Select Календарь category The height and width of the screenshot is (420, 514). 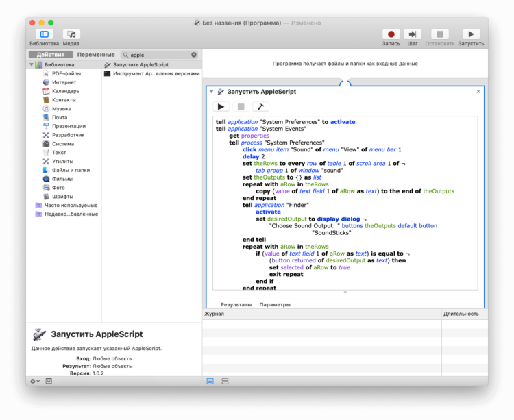click(64, 91)
